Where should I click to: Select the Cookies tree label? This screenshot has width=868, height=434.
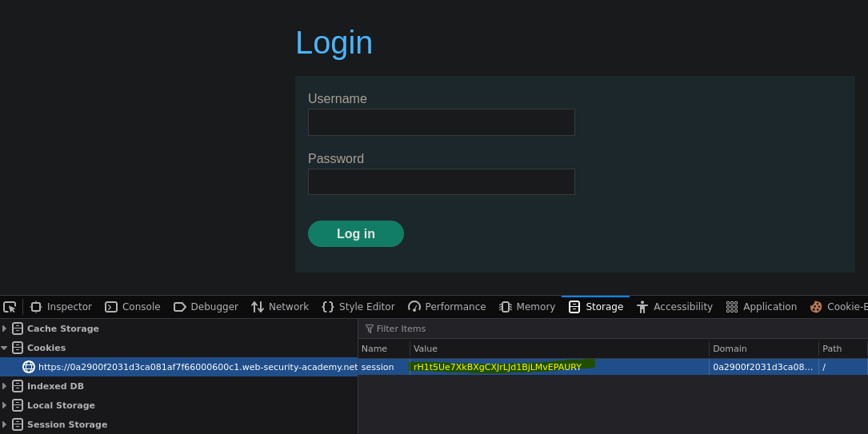[46, 348]
